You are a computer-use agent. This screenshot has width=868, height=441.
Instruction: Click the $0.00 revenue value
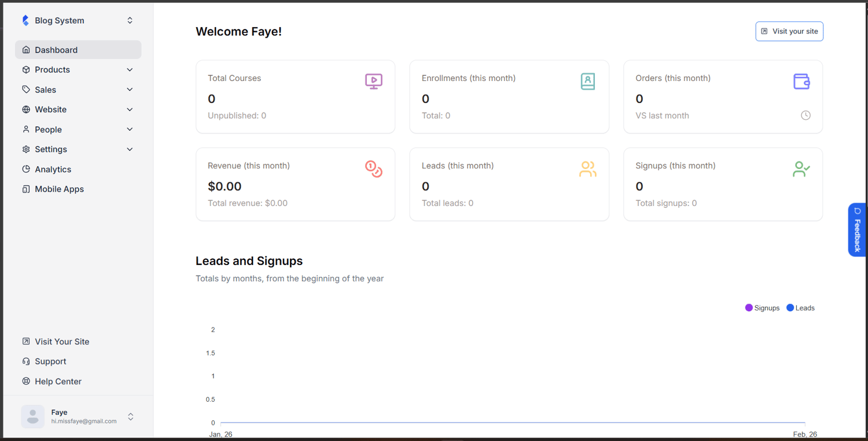tap(225, 186)
